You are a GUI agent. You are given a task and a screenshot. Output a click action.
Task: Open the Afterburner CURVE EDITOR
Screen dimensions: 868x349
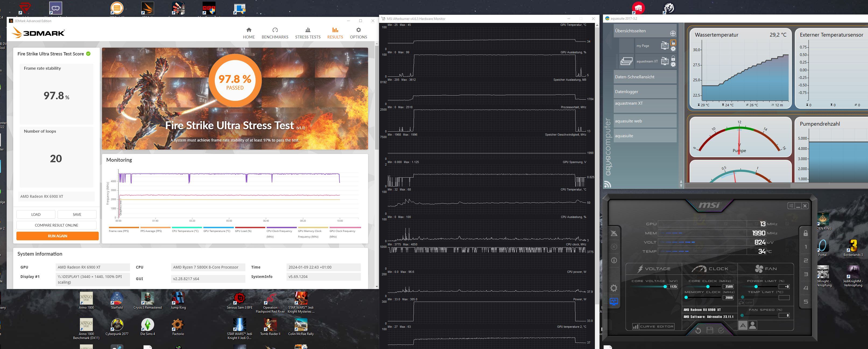point(653,326)
